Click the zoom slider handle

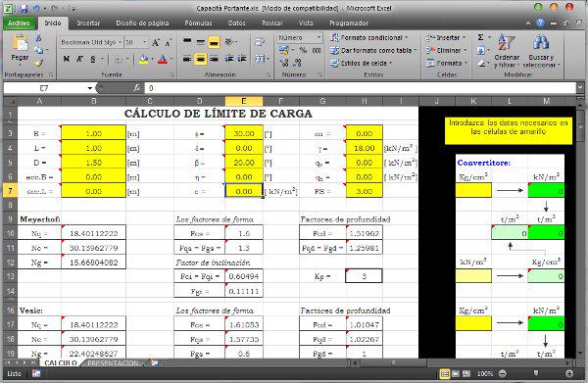(x=536, y=373)
